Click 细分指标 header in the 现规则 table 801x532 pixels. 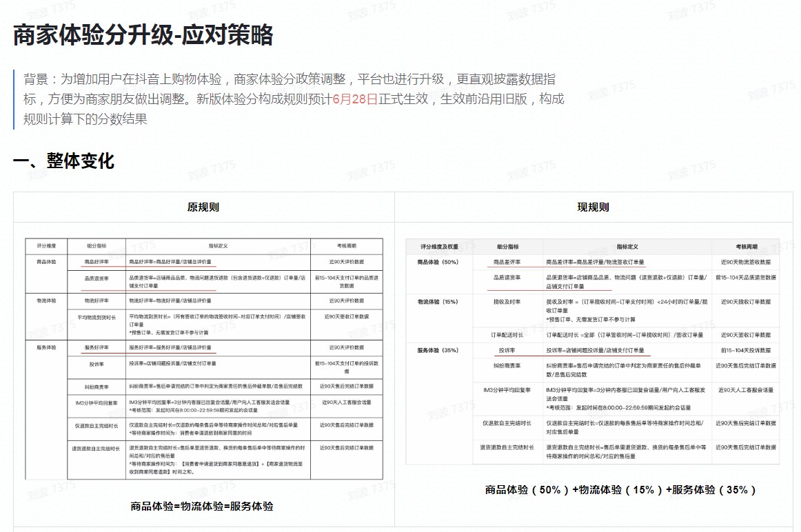pyautogui.click(x=508, y=247)
